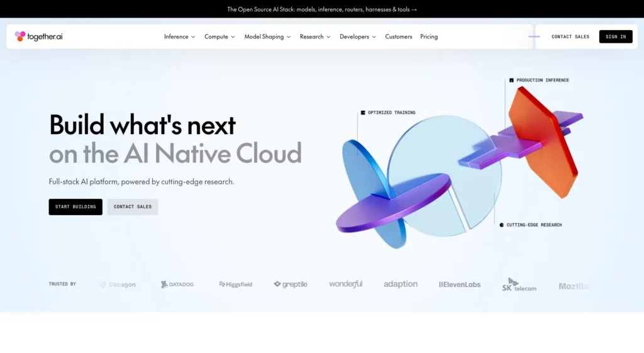Image resolution: width=644 pixels, height=353 pixels.
Task: Open the Model Shaping dropdown
Action: click(x=267, y=36)
